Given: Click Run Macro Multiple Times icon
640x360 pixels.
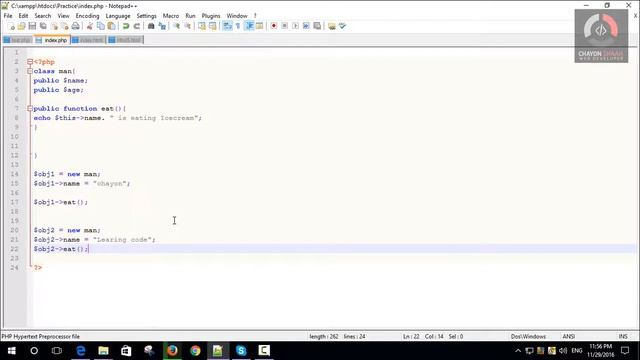Looking at the screenshot, I should pyautogui.click(x=306, y=26).
